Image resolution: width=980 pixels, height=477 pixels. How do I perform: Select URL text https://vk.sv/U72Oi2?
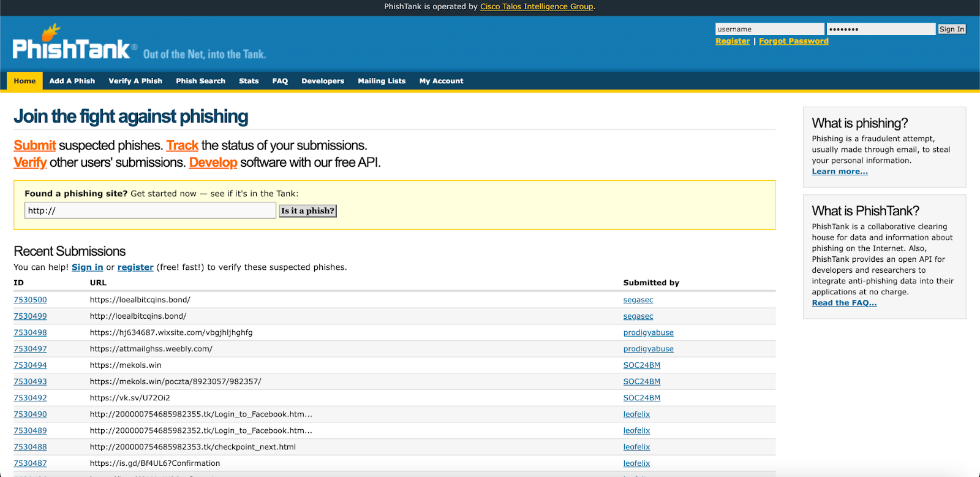tap(130, 398)
